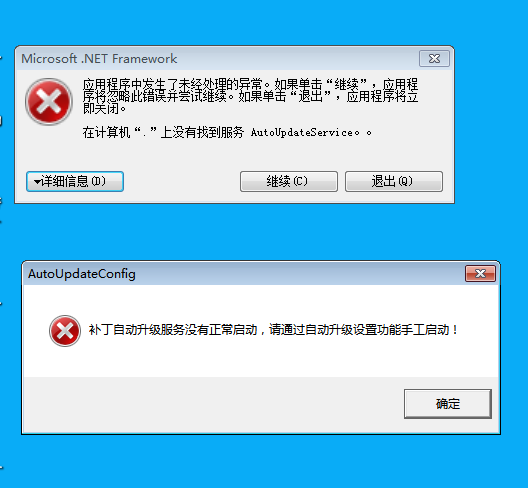Close the AutoUpdateConfig dialog with red X

pos(480,273)
